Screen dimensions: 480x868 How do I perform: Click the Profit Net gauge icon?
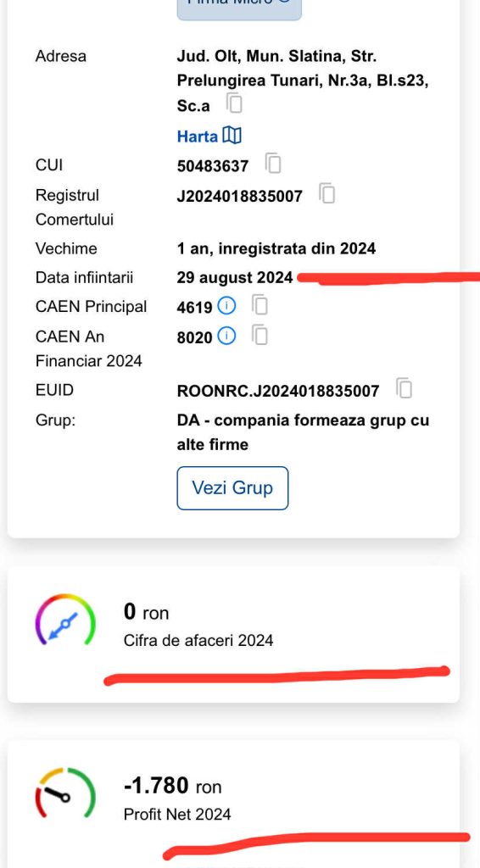tap(65, 793)
